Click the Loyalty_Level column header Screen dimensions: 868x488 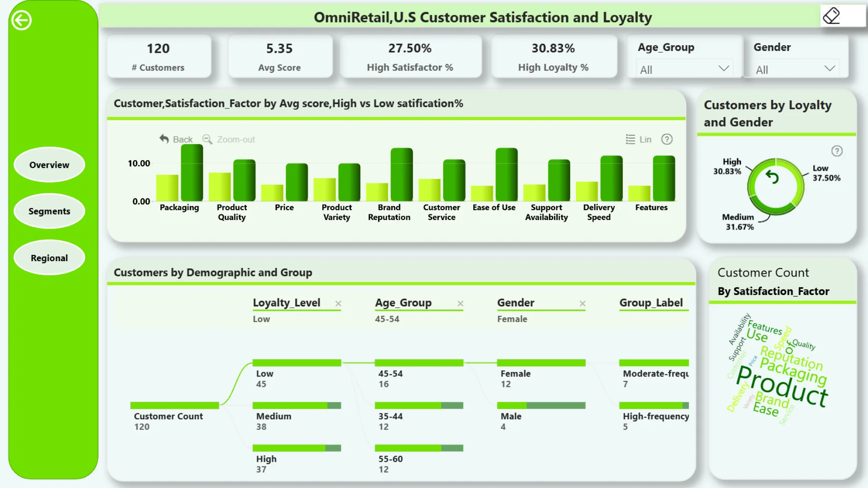287,303
